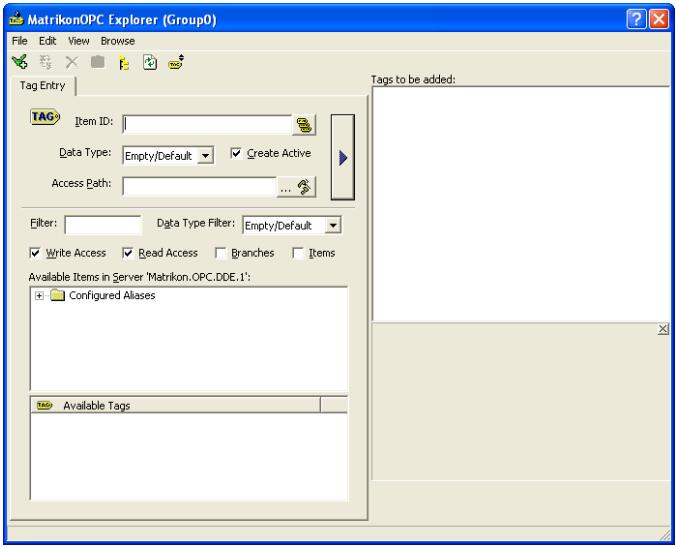The image size is (676, 547).
Task: Click the blue arrow add-tag button
Action: pos(343,157)
